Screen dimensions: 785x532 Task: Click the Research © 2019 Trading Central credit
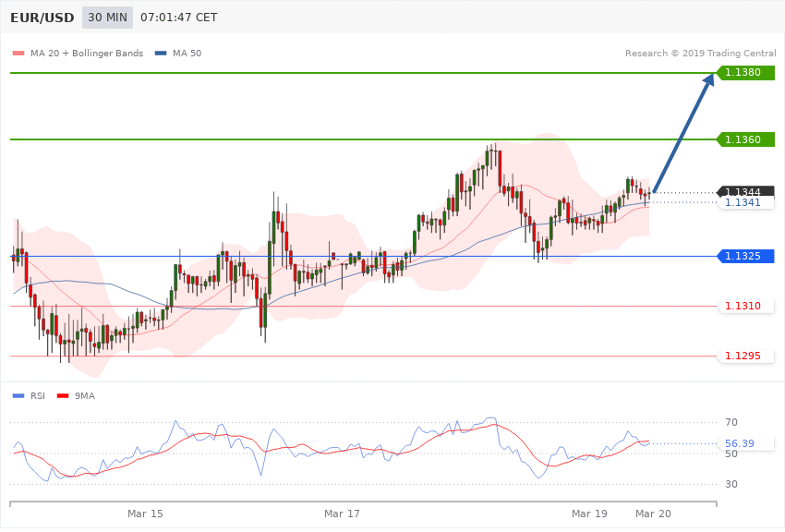point(700,53)
